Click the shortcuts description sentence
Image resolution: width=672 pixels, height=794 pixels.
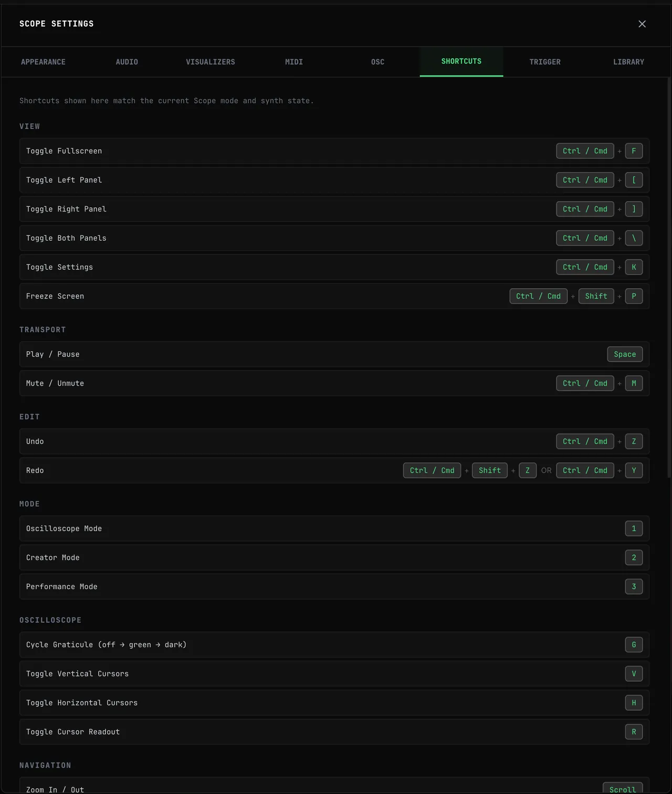tap(166, 101)
